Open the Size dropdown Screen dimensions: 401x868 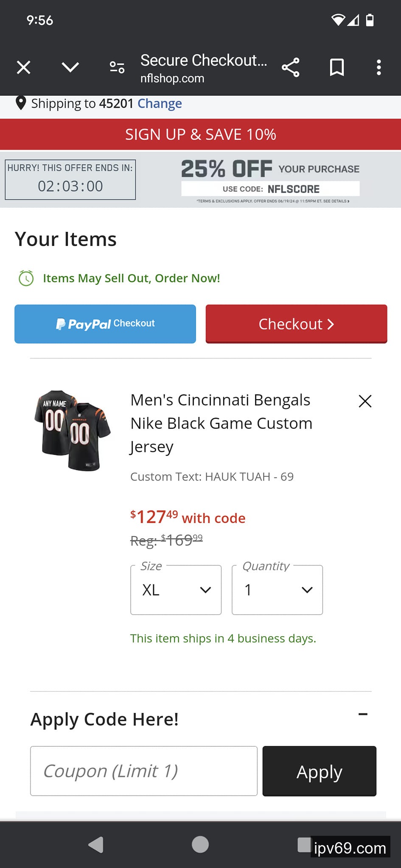[x=176, y=590]
